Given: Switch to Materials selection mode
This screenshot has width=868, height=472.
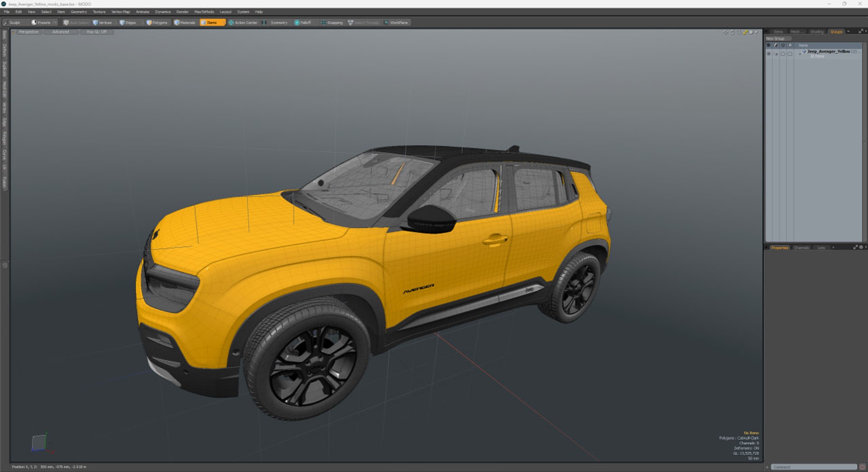Looking at the screenshot, I should tap(185, 23).
